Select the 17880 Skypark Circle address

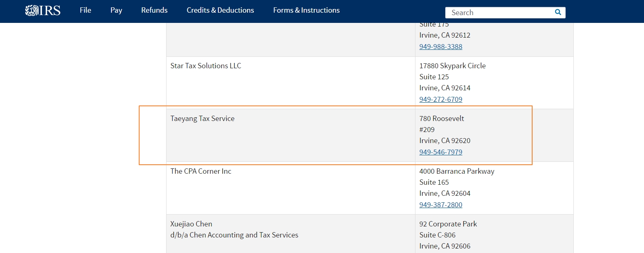[453, 66]
